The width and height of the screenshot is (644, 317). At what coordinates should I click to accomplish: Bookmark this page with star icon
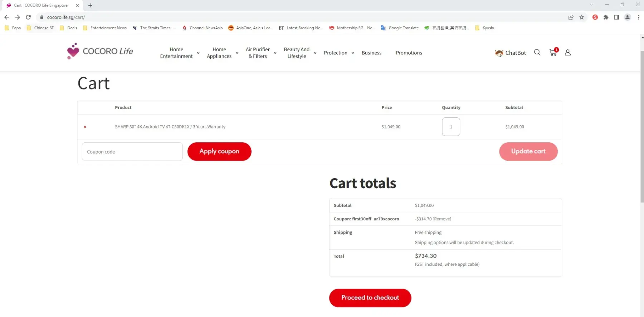pyautogui.click(x=582, y=17)
